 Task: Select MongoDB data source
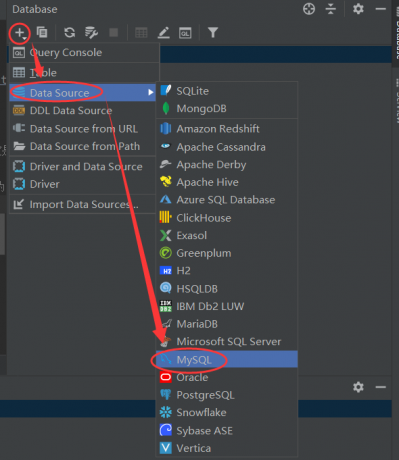click(227, 109)
